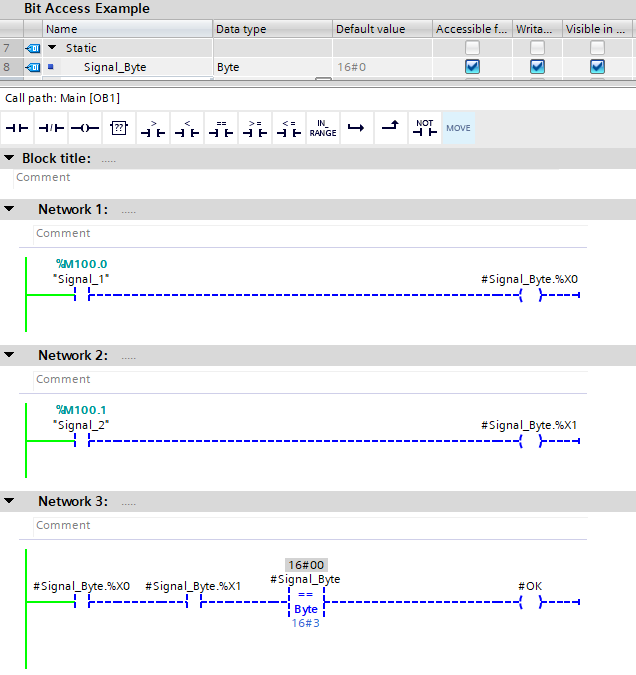Click the Data type column header
The image size is (636, 675).
click(x=271, y=29)
